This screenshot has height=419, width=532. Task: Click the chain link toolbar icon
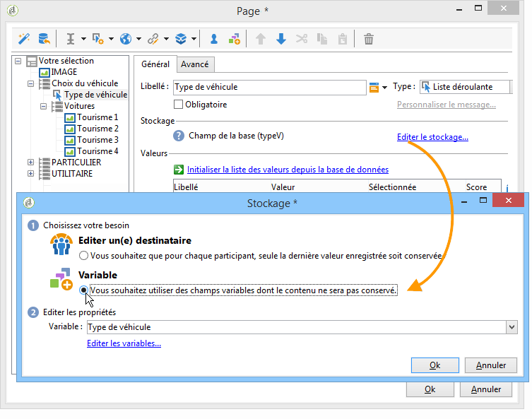[x=153, y=39]
